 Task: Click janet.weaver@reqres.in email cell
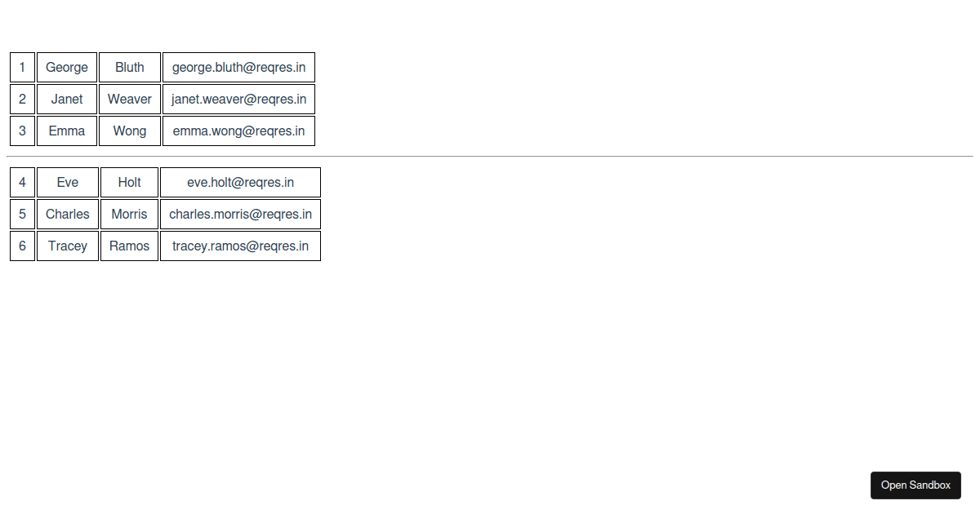pos(238,100)
